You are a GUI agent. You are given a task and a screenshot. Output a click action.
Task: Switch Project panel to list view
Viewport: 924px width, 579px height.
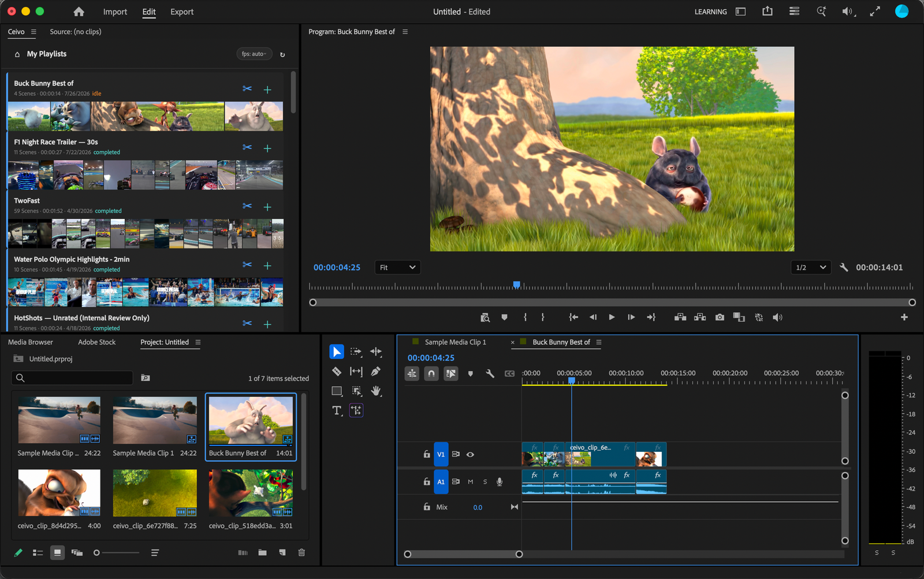(x=38, y=553)
